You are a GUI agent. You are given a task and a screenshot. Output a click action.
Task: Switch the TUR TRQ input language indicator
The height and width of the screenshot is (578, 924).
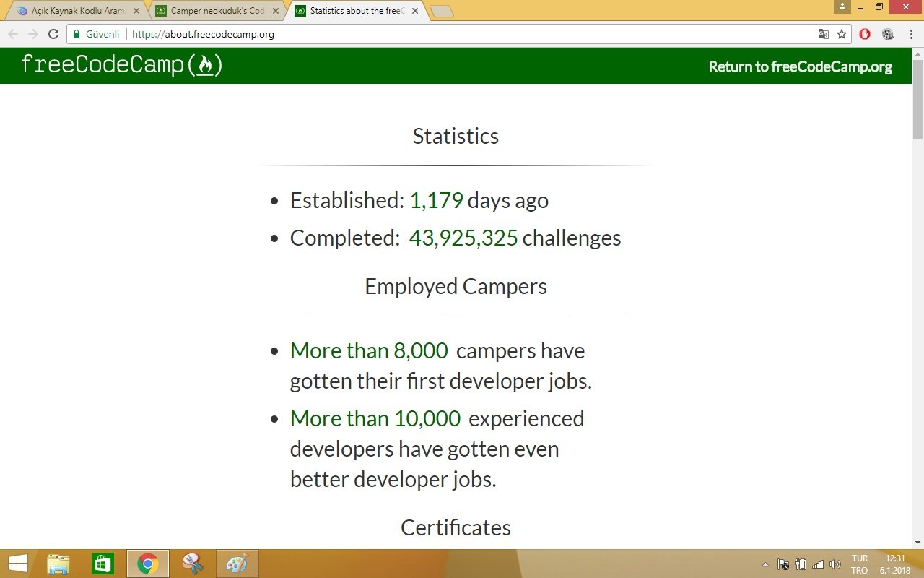[x=860, y=564]
